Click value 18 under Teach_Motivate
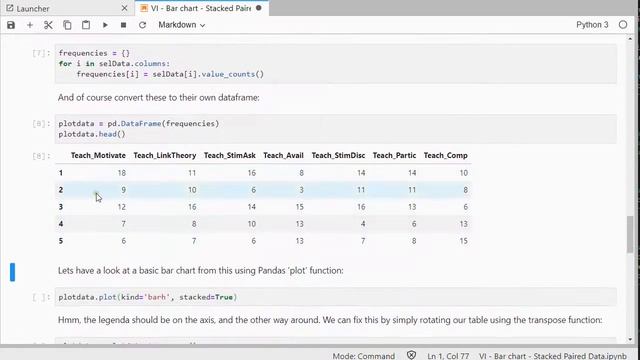The height and width of the screenshot is (360, 640). tap(121, 173)
